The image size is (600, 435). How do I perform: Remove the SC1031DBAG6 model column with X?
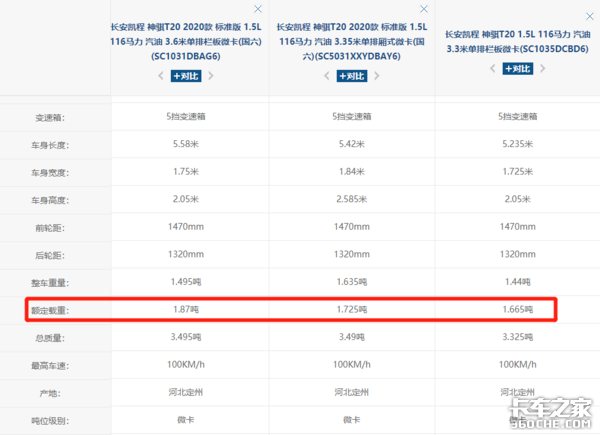(x=258, y=9)
